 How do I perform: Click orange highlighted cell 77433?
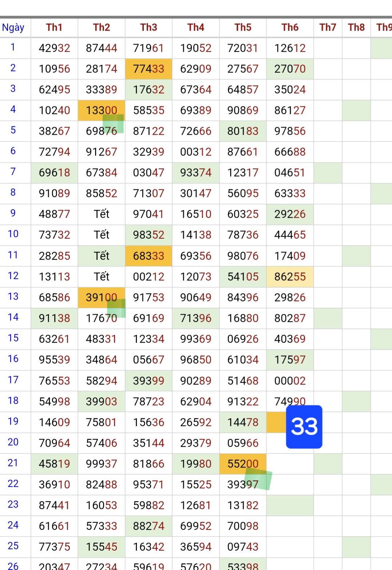(149, 69)
